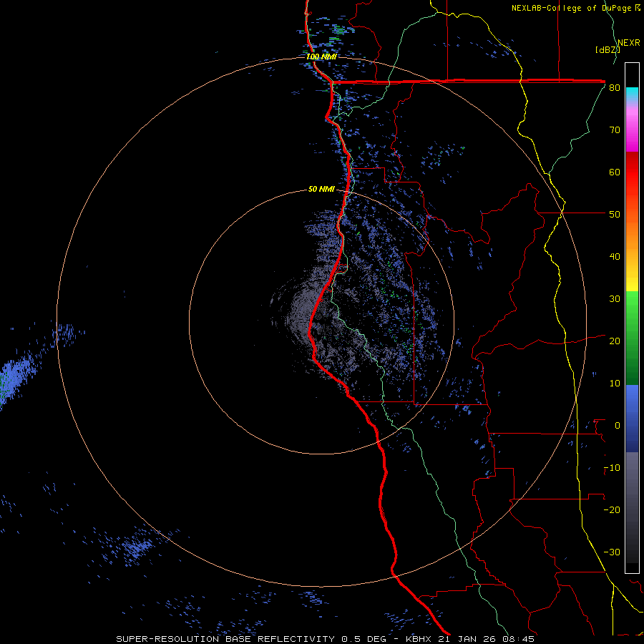
Task: Click the "60" value on the dBZ scale
Action: click(x=615, y=172)
